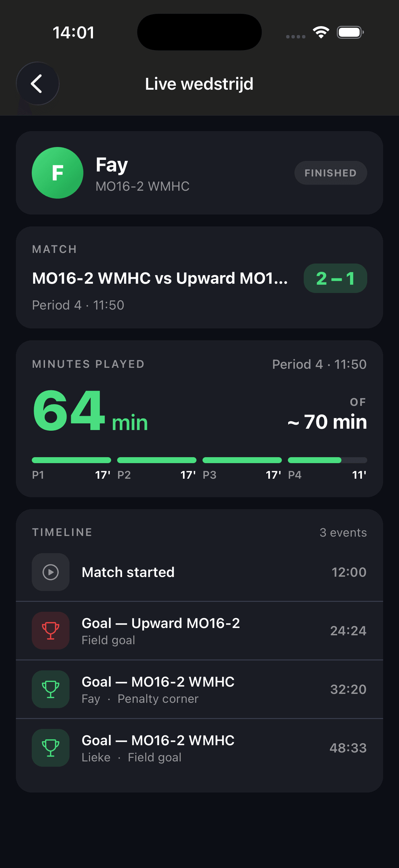Tap red trophy icon for Upward goal
Screen dimensions: 399x868
pos(51,631)
